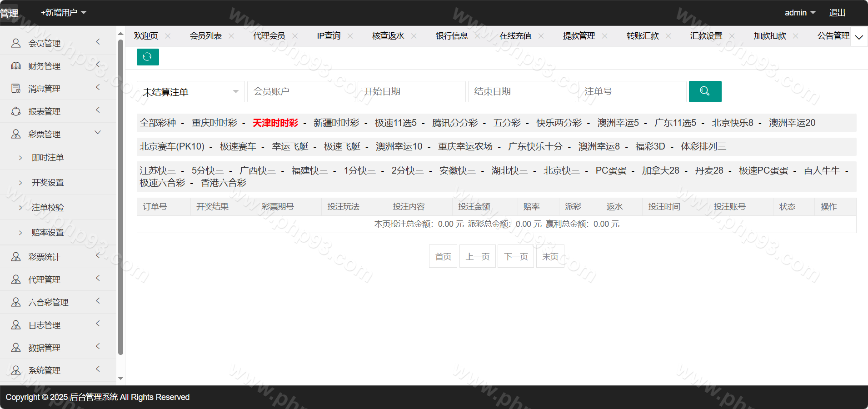Click the 会员账户 input field
Image resolution: width=868 pixels, height=409 pixels.
pyautogui.click(x=301, y=92)
